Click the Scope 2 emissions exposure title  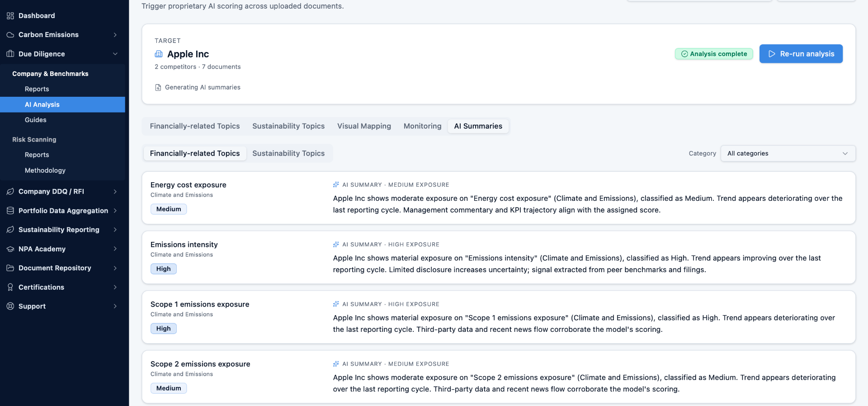pyautogui.click(x=200, y=364)
